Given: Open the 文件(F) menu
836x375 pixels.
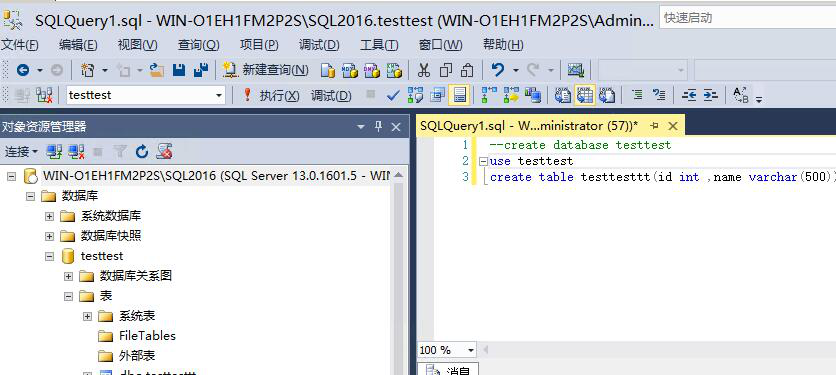Looking at the screenshot, I should (20, 45).
